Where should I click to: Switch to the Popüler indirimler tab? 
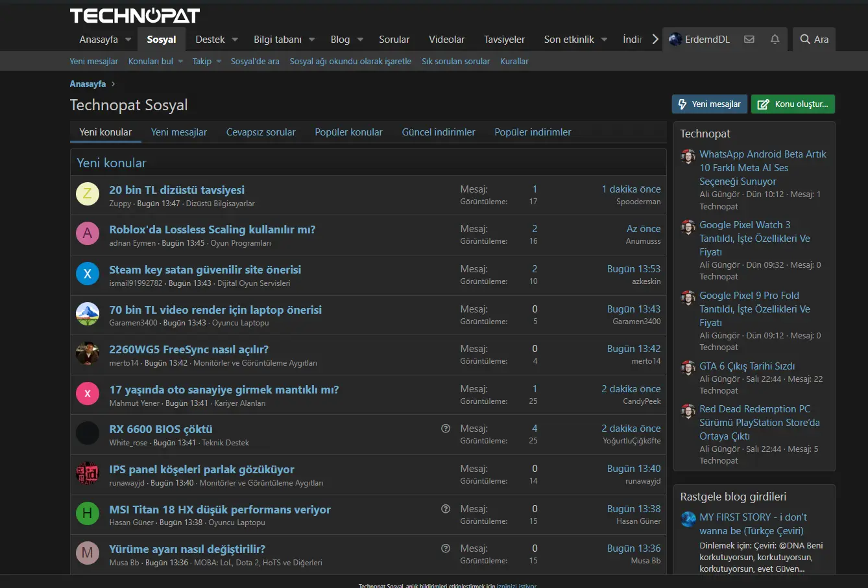[533, 132]
